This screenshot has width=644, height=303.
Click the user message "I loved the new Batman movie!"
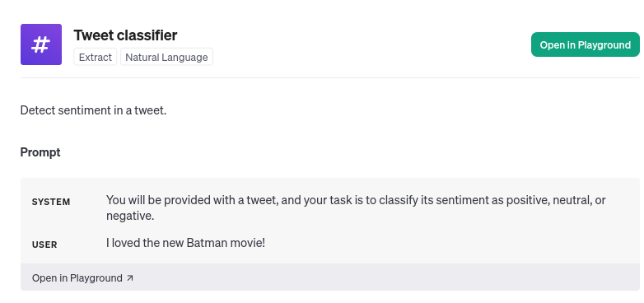pyautogui.click(x=185, y=243)
